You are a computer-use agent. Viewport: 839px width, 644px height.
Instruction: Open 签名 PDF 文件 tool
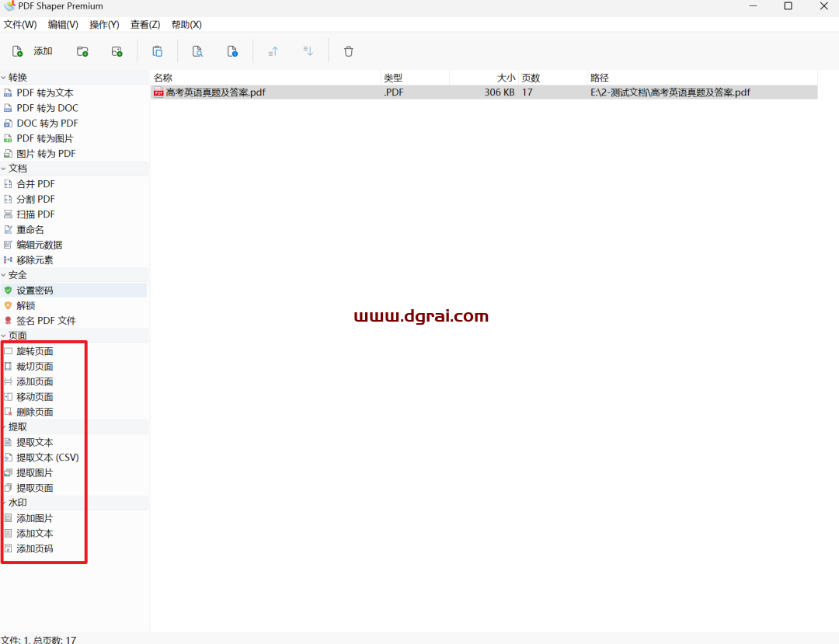point(40,321)
